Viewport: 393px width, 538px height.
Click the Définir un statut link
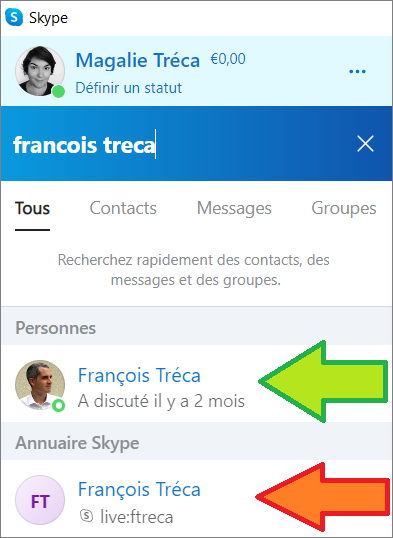pos(128,88)
